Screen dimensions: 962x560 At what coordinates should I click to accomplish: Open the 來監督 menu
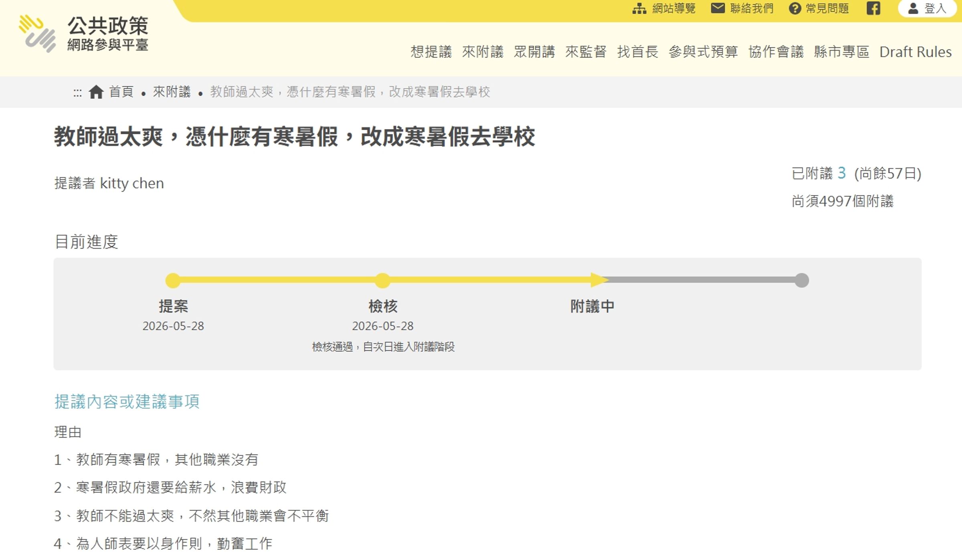586,52
